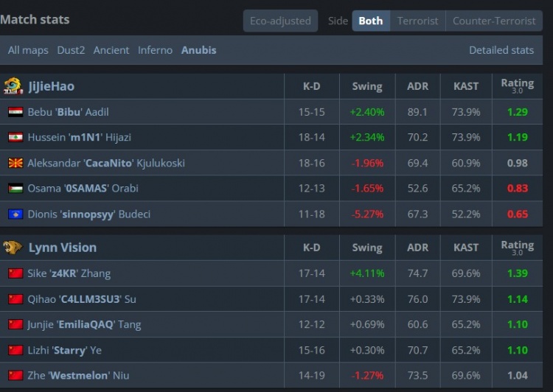Open Qihao 'C4LLM3SU3' Su player profile

(x=82, y=299)
